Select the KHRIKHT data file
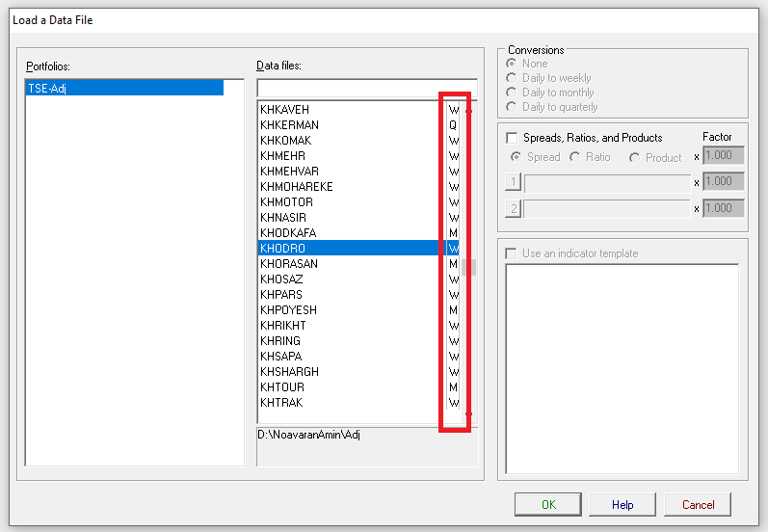Image resolution: width=768 pixels, height=532 pixels. click(359, 326)
